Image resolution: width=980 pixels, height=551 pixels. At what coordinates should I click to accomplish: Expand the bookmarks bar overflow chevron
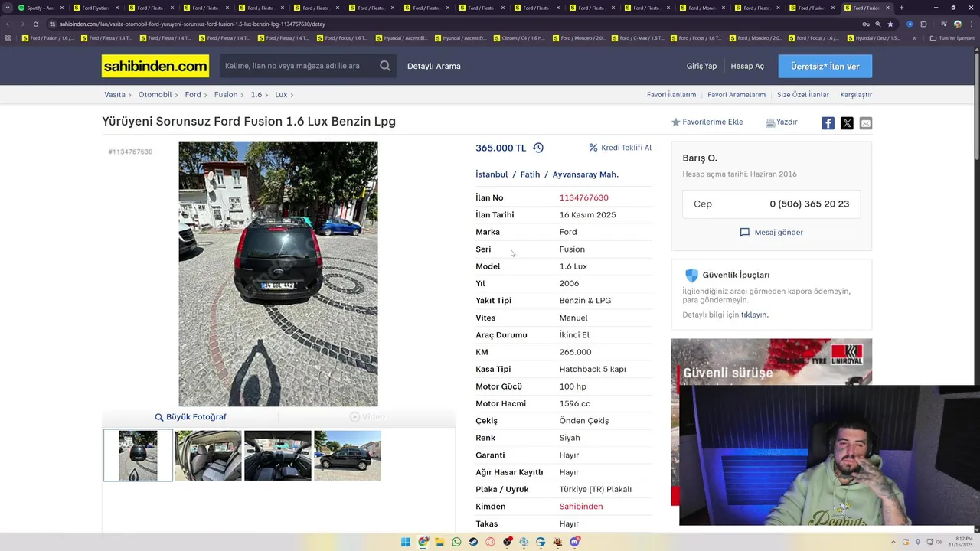[914, 37]
